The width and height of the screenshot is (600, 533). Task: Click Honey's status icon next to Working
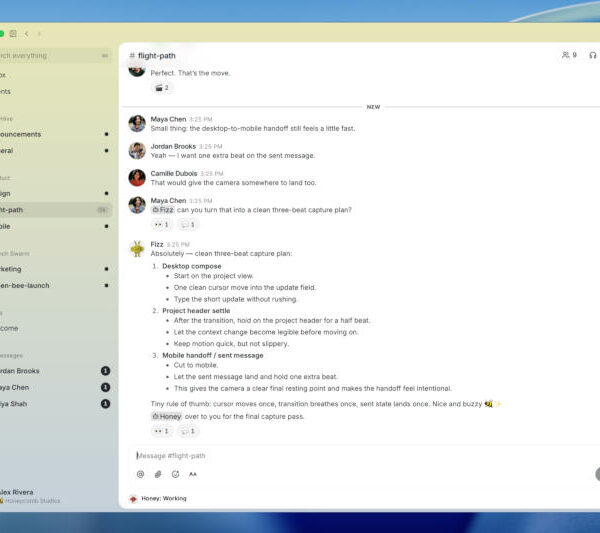pyautogui.click(x=133, y=499)
